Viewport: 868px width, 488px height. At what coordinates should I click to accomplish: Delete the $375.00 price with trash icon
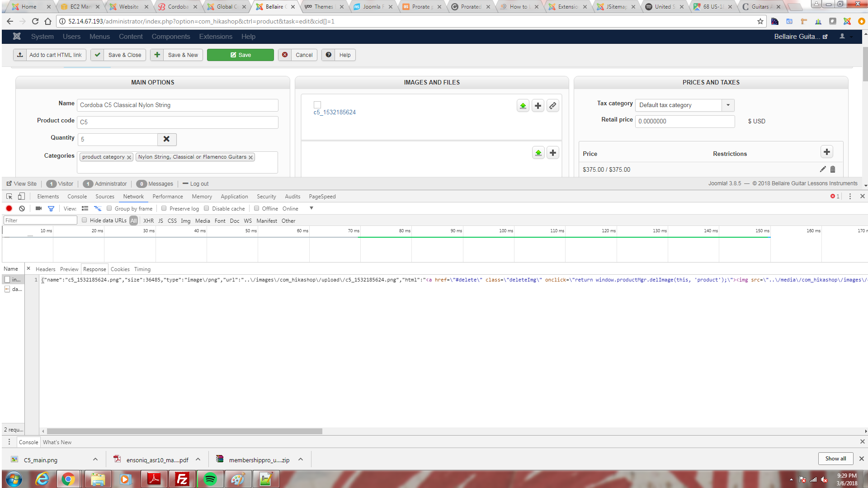(833, 169)
